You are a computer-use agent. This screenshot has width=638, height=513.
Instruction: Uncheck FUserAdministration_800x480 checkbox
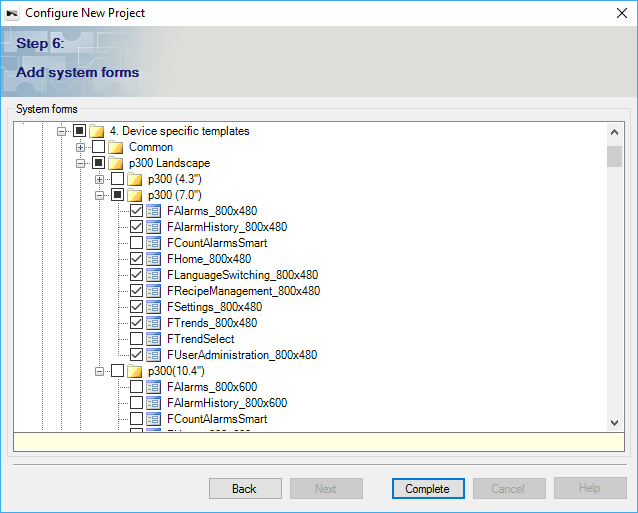pyautogui.click(x=136, y=355)
